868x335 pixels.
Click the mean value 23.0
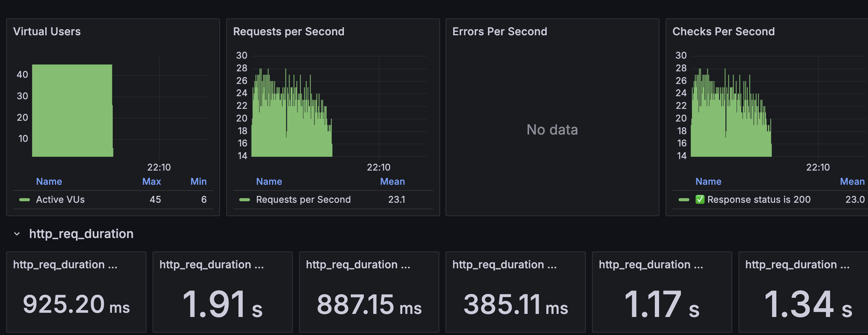[855, 199]
